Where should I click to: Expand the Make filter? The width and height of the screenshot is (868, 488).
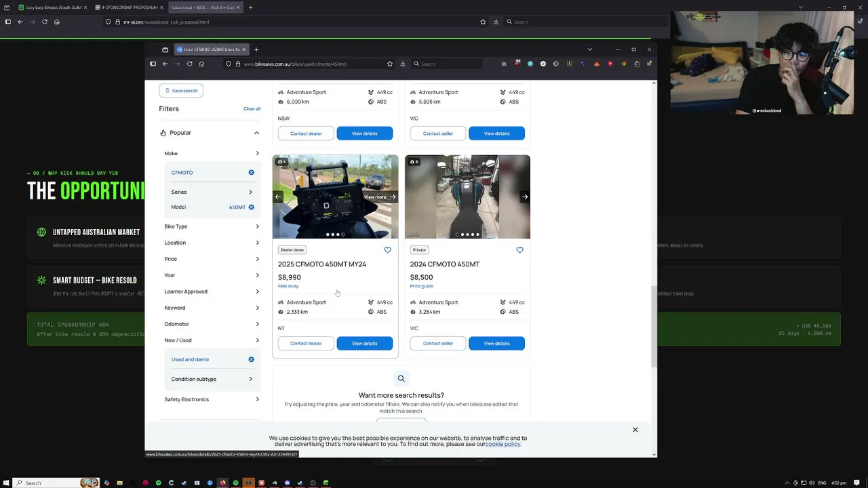tap(211, 154)
